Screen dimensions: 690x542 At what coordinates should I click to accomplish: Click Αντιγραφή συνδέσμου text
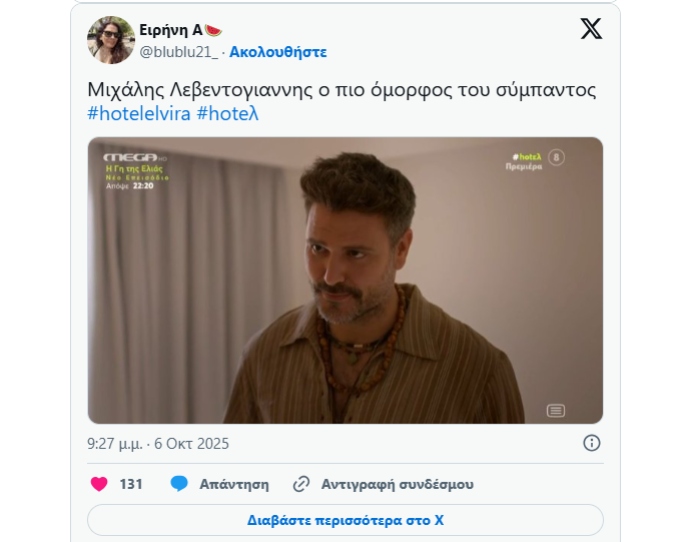(397, 484)
